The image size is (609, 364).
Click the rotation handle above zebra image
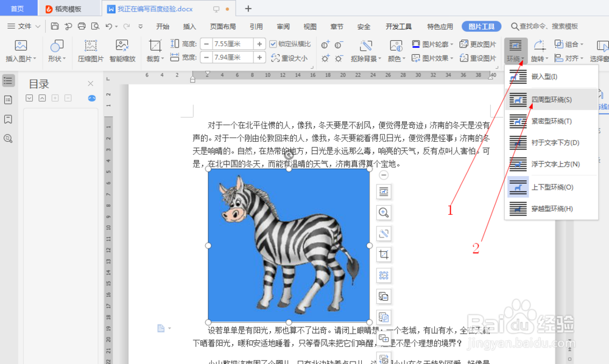pyautogui.click(x=289, y=156)
